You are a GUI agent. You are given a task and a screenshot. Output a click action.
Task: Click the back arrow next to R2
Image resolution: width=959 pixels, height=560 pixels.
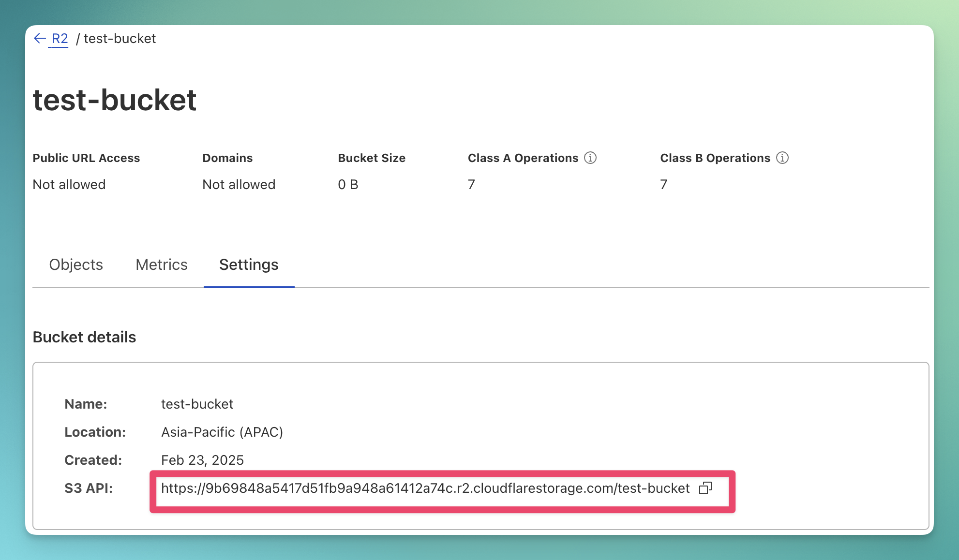click(40, 39)
